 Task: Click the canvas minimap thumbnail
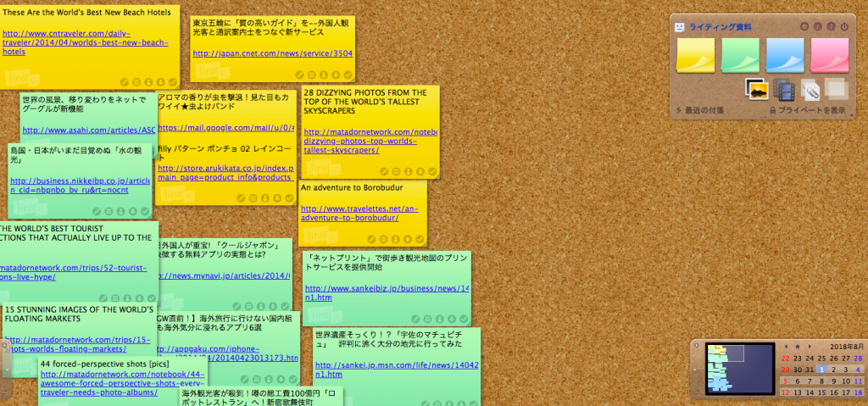(739, 369)
